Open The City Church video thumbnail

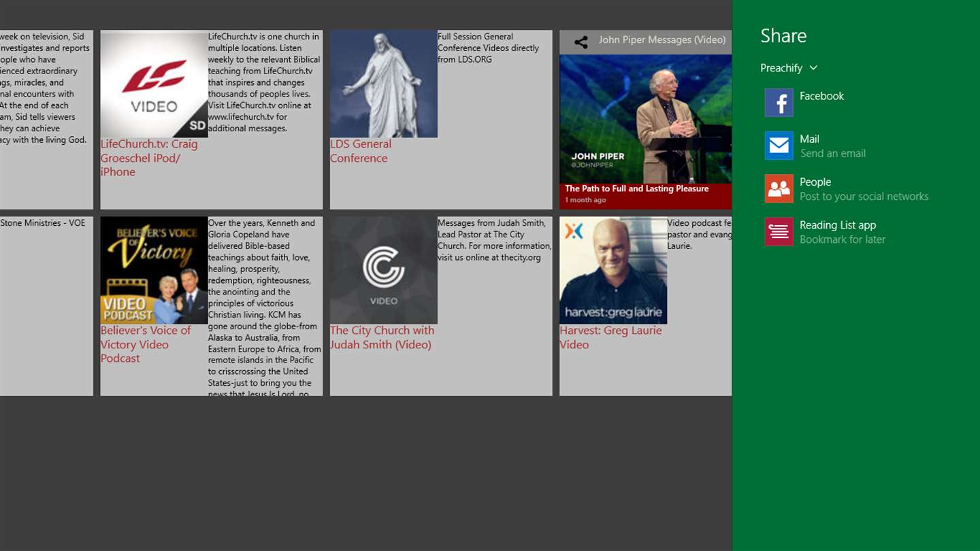click(x=384, y=270)
